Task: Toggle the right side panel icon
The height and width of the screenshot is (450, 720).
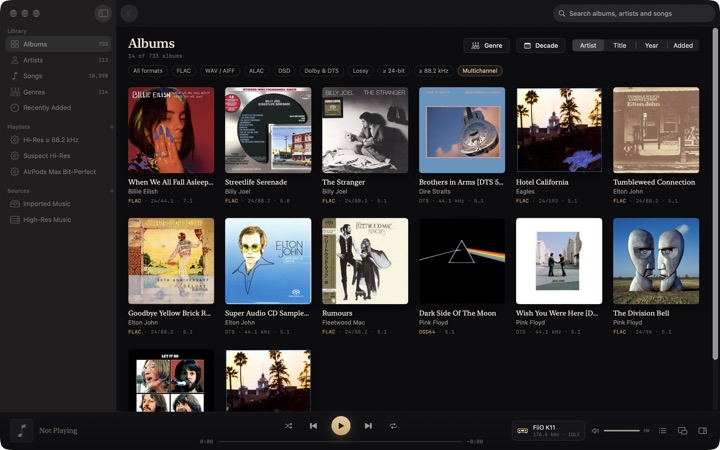Action: pos(703,431)
